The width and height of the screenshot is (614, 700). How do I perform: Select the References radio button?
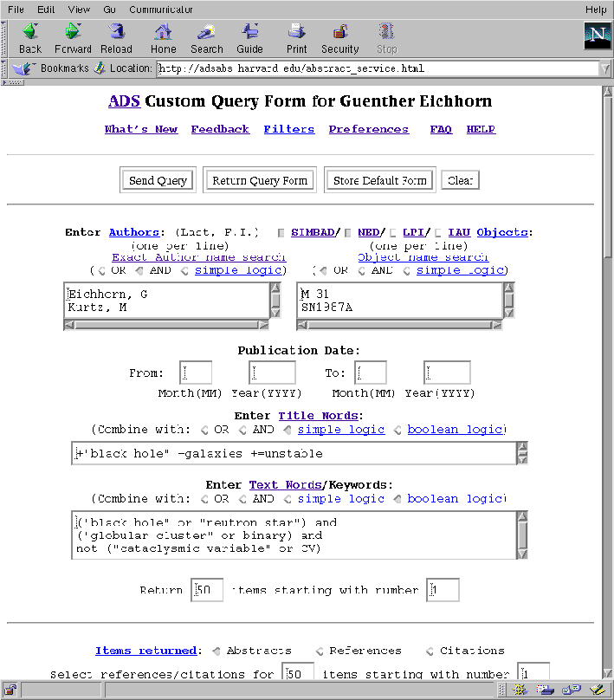pos(320,651)
